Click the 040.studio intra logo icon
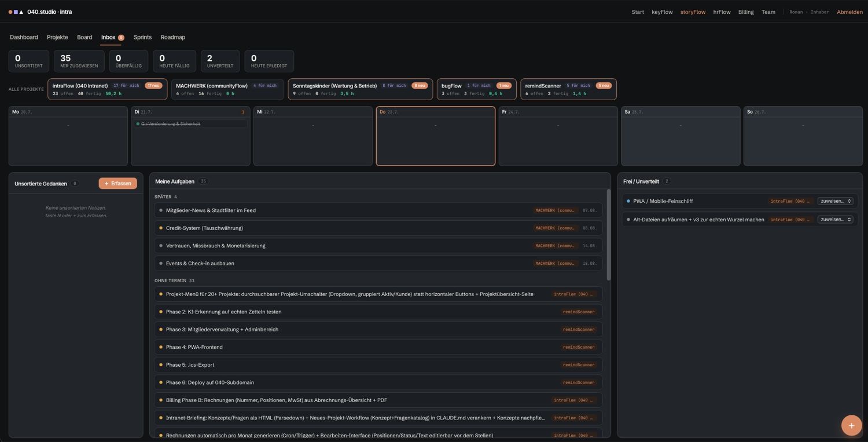The height and width of the screenshot is (442, 868). 16,12
